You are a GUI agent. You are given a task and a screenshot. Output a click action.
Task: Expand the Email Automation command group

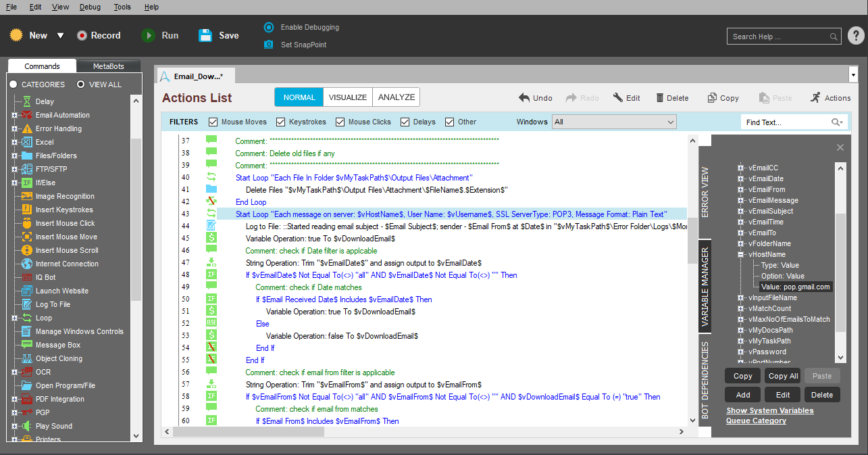[x=14, y=115]
